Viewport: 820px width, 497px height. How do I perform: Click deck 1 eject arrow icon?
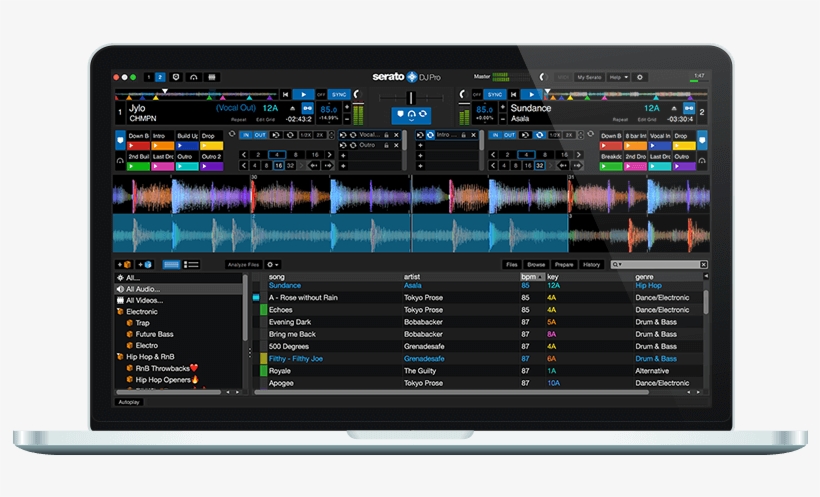coord(293,108)
